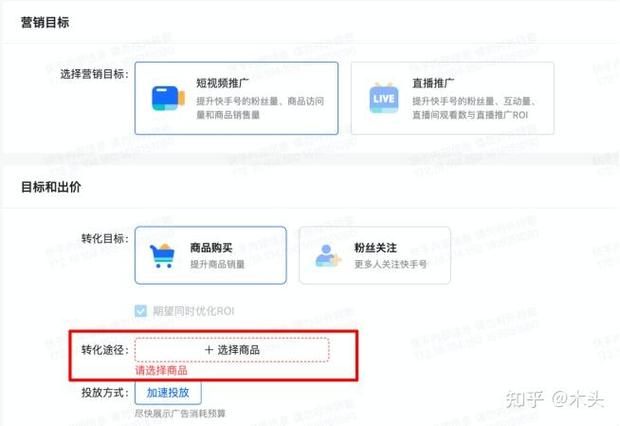Click the follower person icon
The height and width of the screenshot is (426, 620).
pyautogui.click(x=327, y=256)
